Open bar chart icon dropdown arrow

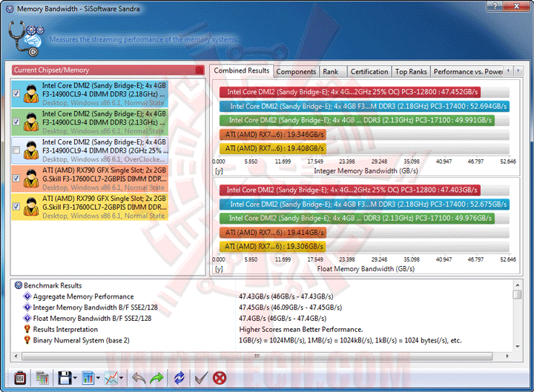click(98, 378)
